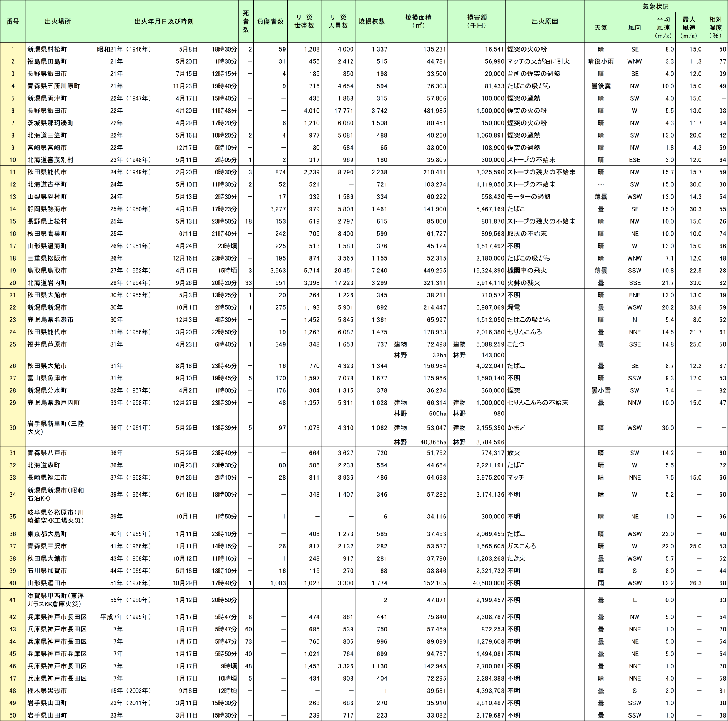
Task: Click the forest area value 40,366ha
Action: tap(434, 442)
